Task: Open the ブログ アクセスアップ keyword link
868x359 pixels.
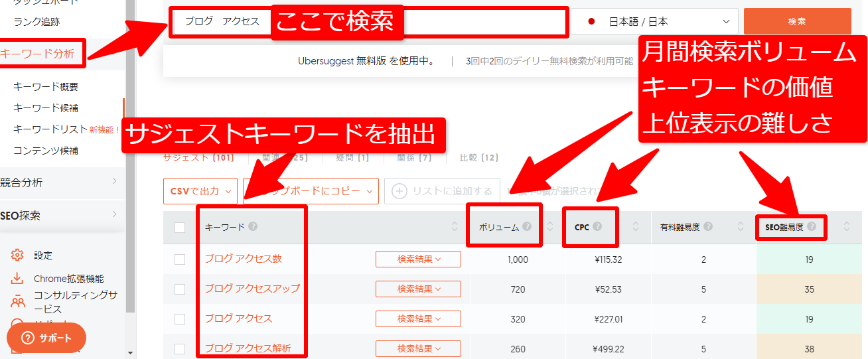Action: click(252, 289)
